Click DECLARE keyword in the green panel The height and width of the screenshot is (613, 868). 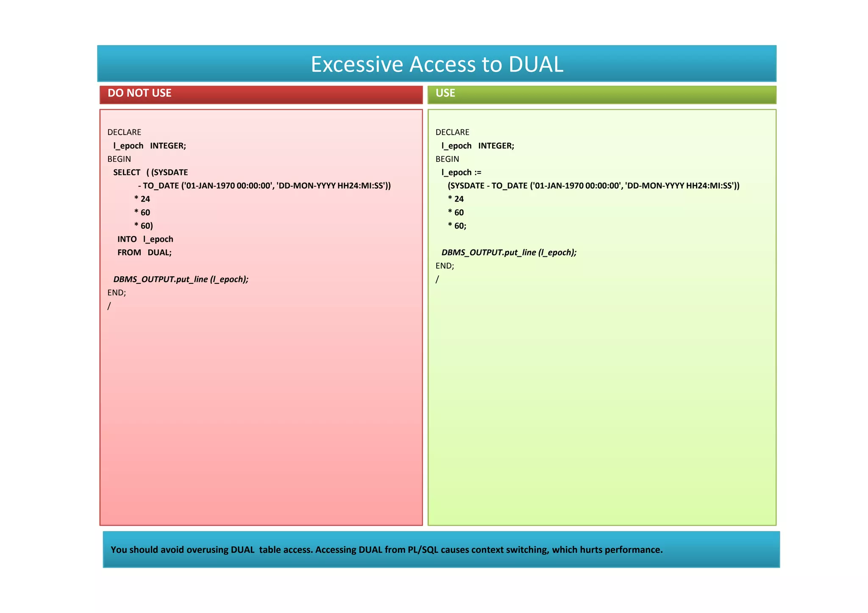[452, 132]
